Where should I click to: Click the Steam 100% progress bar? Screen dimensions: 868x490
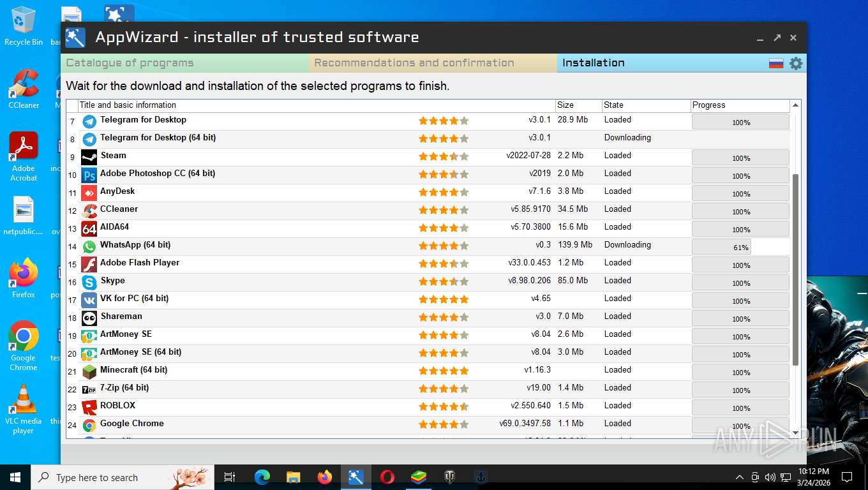click(x=740, y=158)
